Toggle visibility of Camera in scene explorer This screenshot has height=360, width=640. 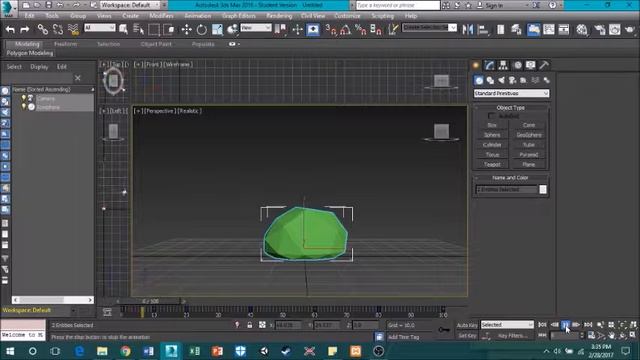pyautogui.click(x=24, y=98)
